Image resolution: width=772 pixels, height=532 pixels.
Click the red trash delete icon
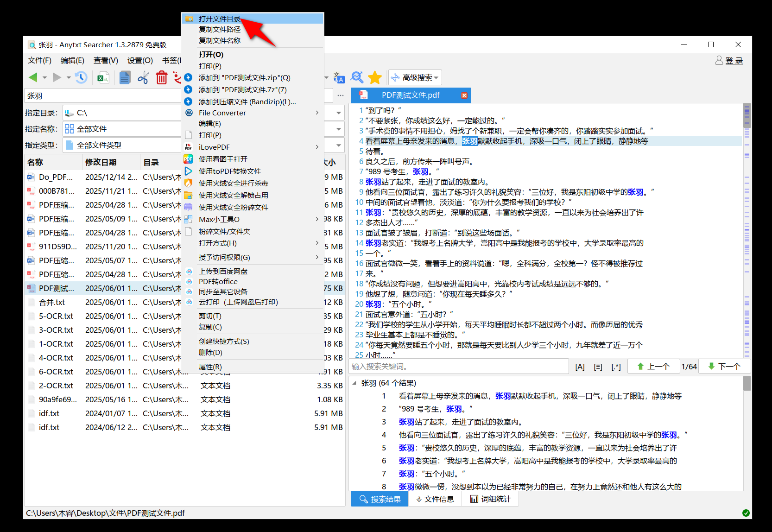point(161,77)
